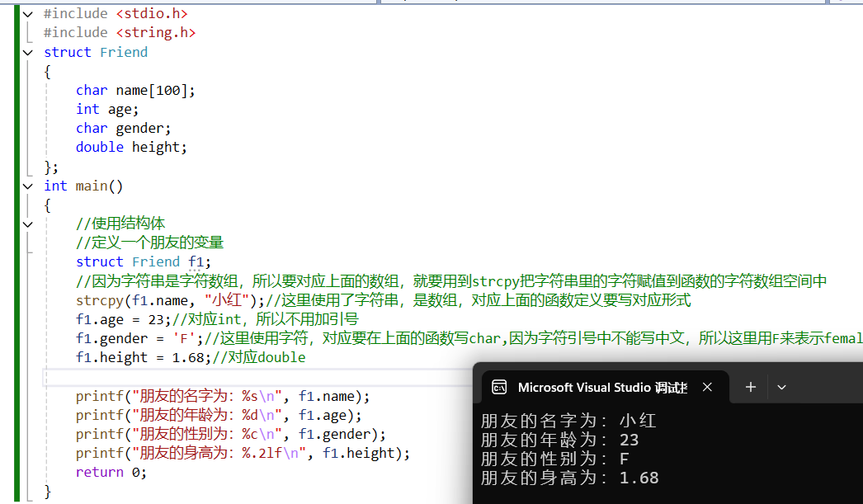The image size is (863, 504).
Task: Collapse the #include block fold arrow
Action: pos(27,14)
